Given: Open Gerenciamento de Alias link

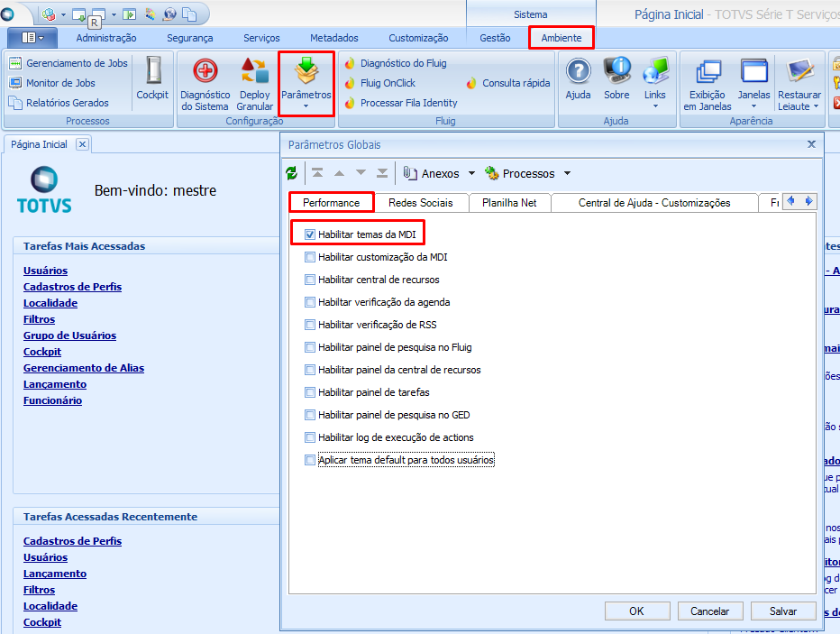Looking at the screenshot, I should click(x=84, y=368).
